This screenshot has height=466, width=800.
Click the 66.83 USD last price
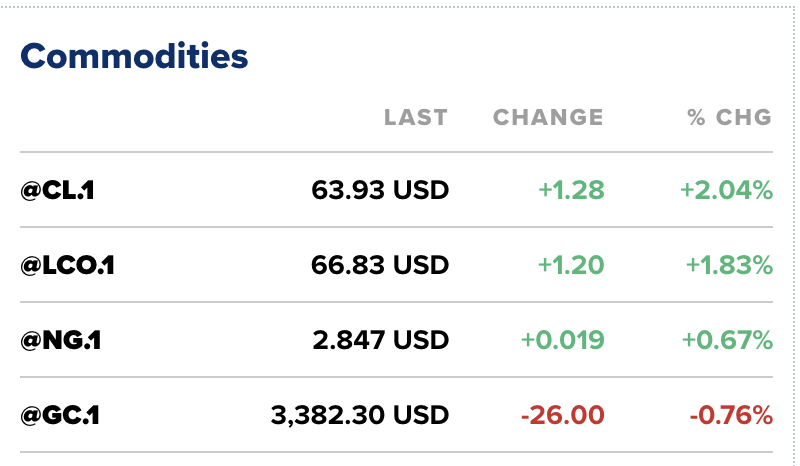click(x=380, y=265)
